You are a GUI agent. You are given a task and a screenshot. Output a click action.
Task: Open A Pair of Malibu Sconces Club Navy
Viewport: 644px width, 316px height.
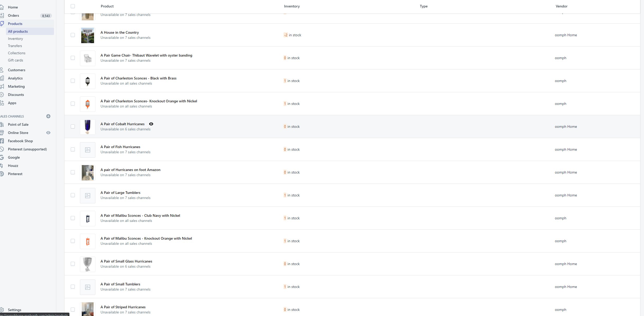(x=140, y=215)
